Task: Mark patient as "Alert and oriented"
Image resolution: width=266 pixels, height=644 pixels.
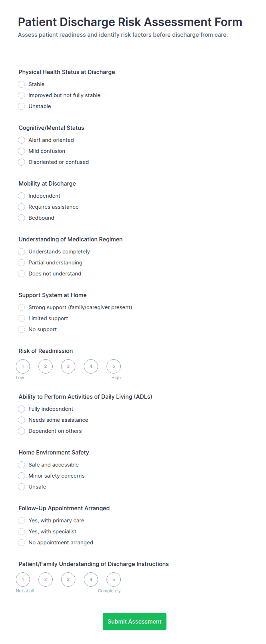Action: click(x=21, y=140)
